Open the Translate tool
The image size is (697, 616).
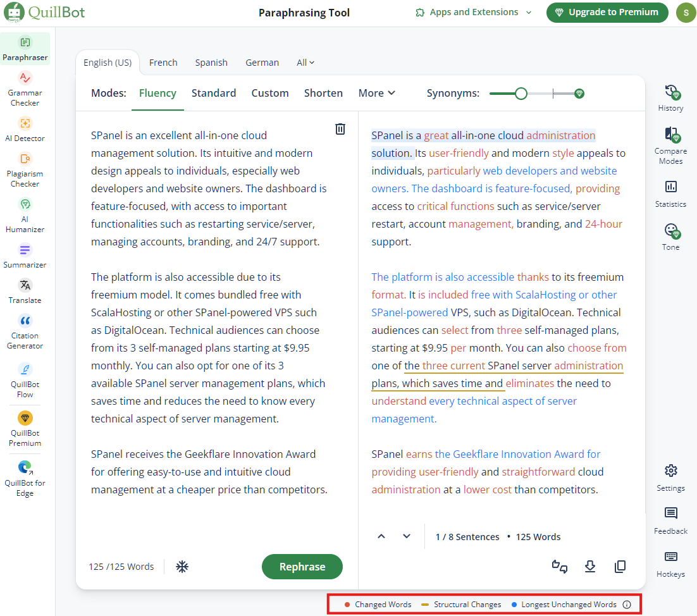pyautogui.click(x=25, y=291)
